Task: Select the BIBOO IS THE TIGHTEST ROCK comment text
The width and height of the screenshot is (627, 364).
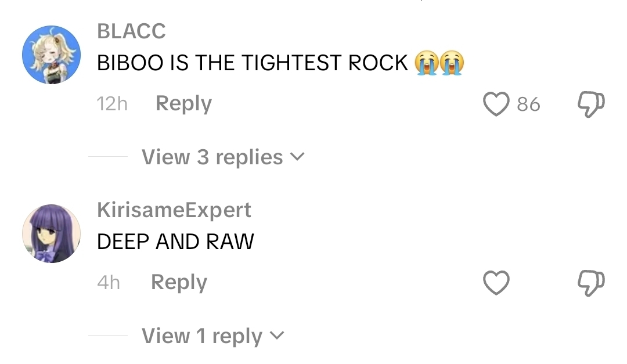Action: click(x=253, y=63)
